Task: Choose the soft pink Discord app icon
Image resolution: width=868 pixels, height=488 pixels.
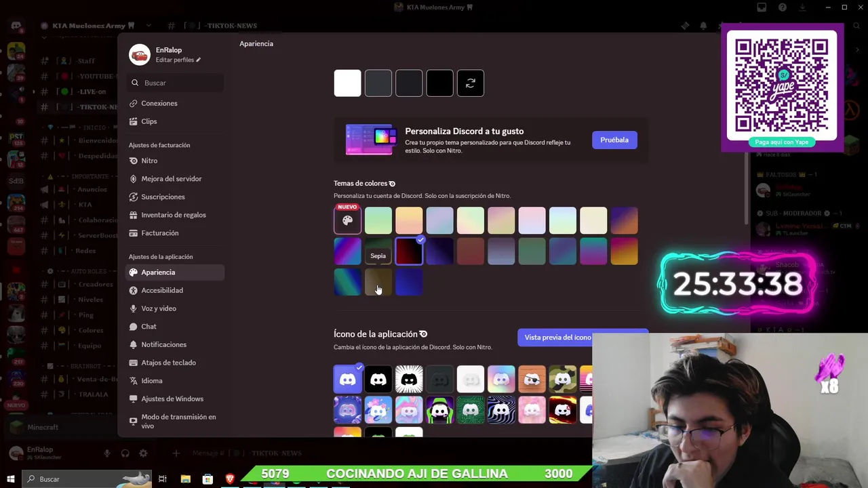Action: point(532,410)
